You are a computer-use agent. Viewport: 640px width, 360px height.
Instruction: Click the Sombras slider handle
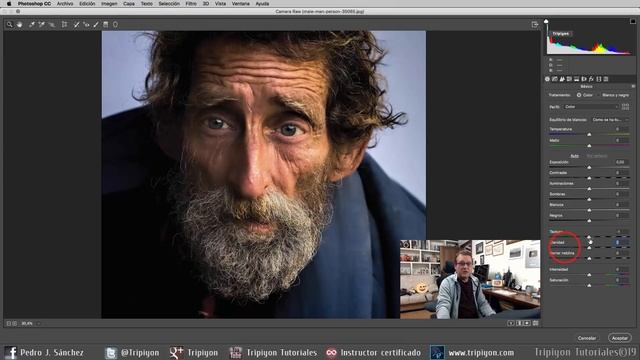589,199
